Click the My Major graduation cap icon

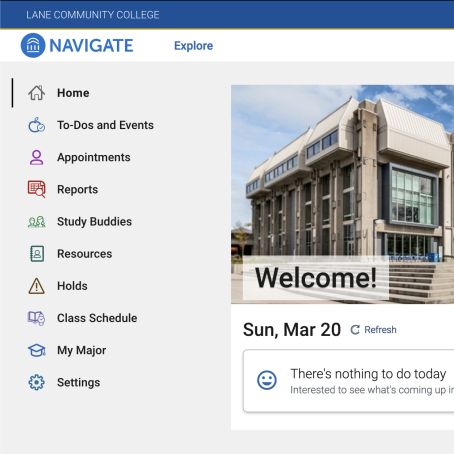tap(36, 350)
